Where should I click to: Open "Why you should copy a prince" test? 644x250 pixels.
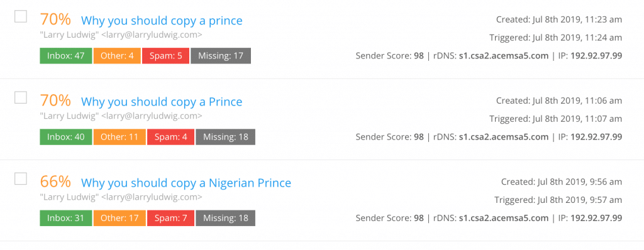(x=162, y=21)
